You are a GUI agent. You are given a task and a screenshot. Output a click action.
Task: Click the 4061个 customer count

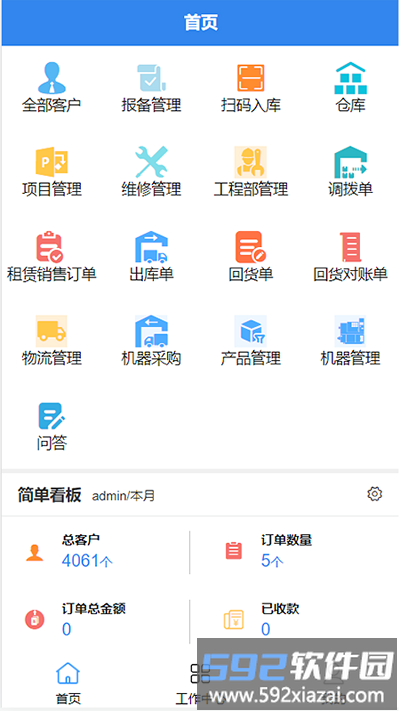[87, 561]
